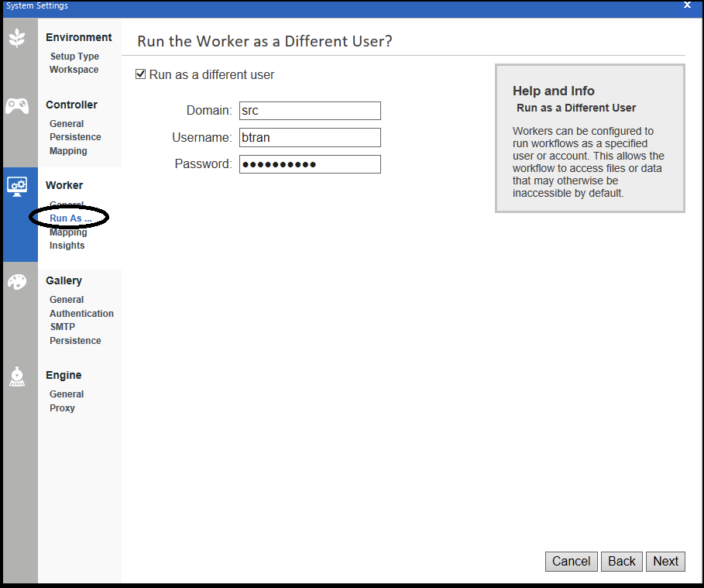Select the Username field containing btran
This screenshot has height=588, width=704.
[309, 137]
